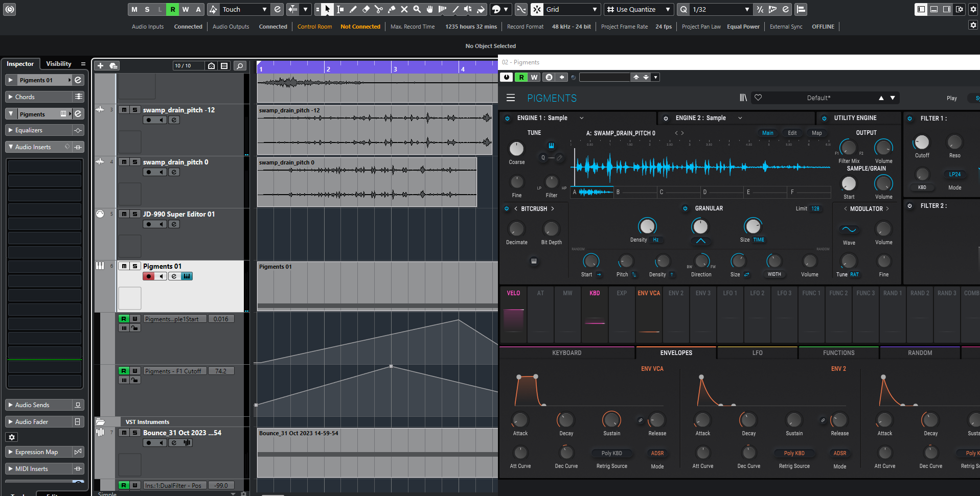The width and height of the screenshot is (980, 496).
Task: Solo the JD-990 Super Editor 01 track
Action: pos(135,214)
